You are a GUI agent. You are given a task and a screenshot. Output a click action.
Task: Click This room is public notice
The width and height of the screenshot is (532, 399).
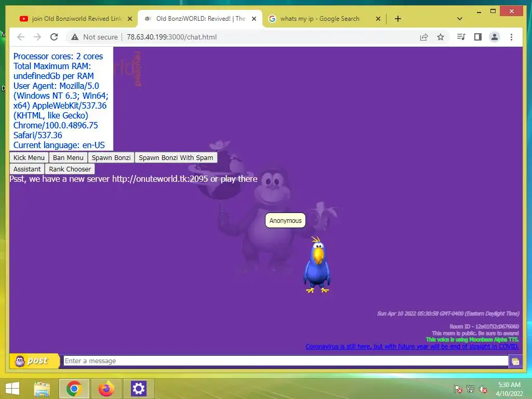[x=475, y=333]
